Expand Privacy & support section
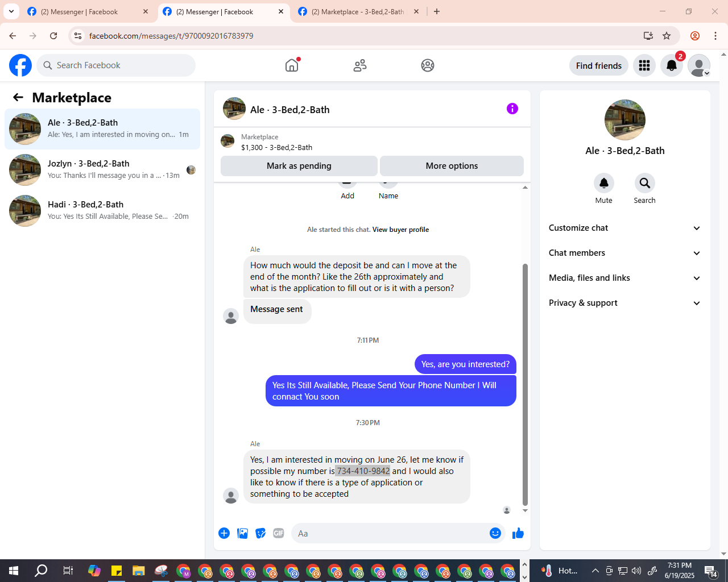This screenshot has width=728, height=582. pos(624,303)
